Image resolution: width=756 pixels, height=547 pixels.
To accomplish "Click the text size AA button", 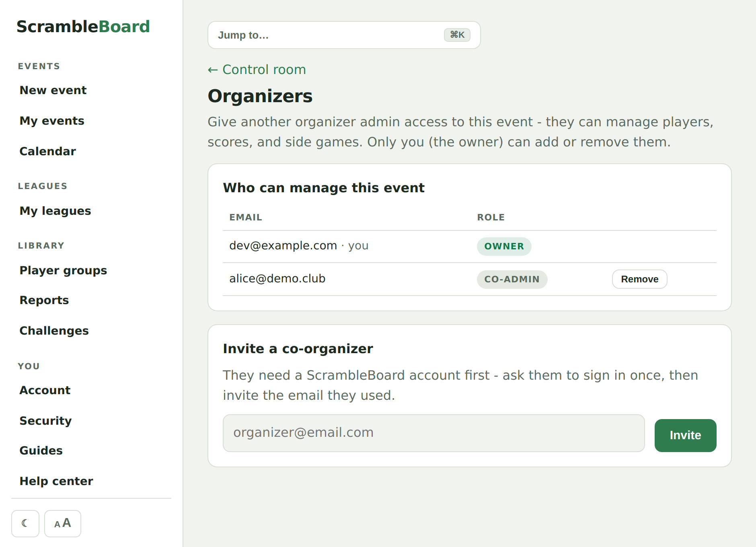I will click(63, 523).
